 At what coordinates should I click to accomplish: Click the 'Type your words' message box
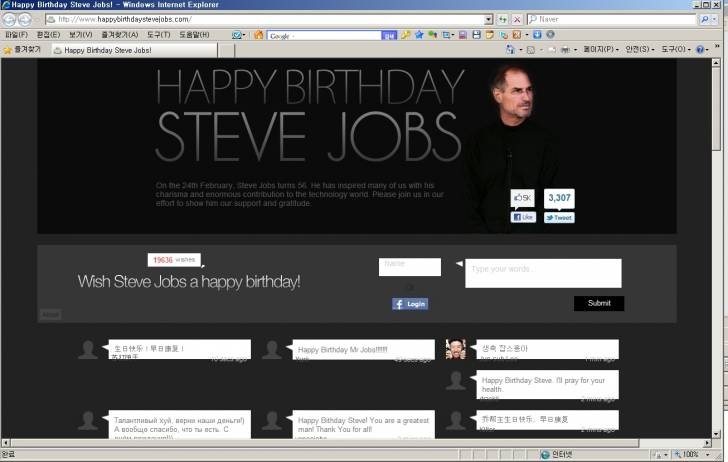coord(543,273)
